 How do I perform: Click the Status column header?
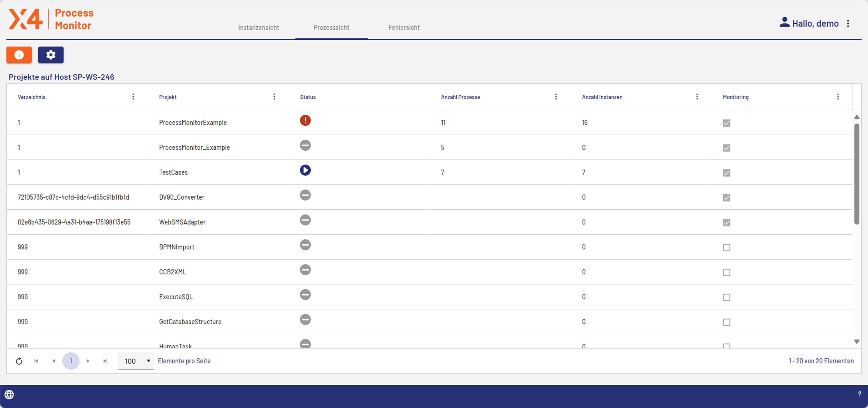[x=308, y=97]
